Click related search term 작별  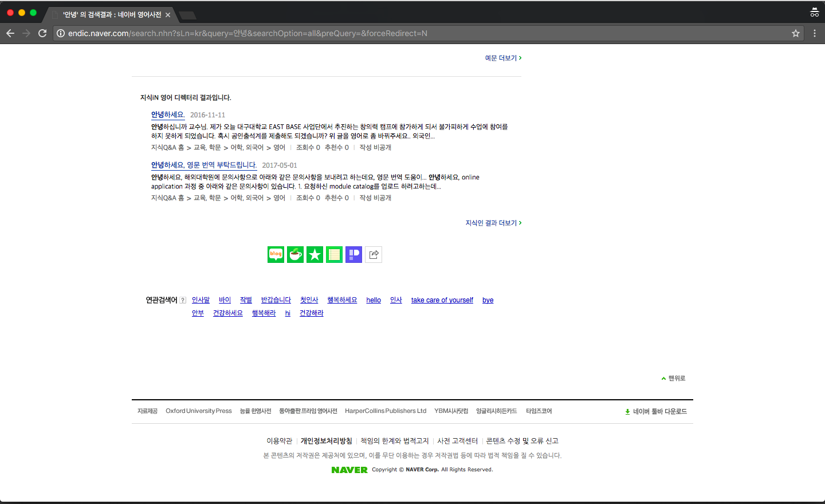pos(246,300)
